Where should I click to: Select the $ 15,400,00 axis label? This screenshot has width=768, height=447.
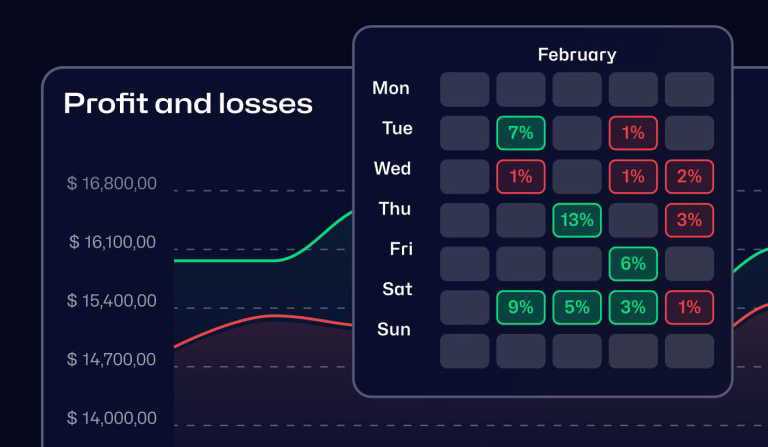(x=112, y=301)
